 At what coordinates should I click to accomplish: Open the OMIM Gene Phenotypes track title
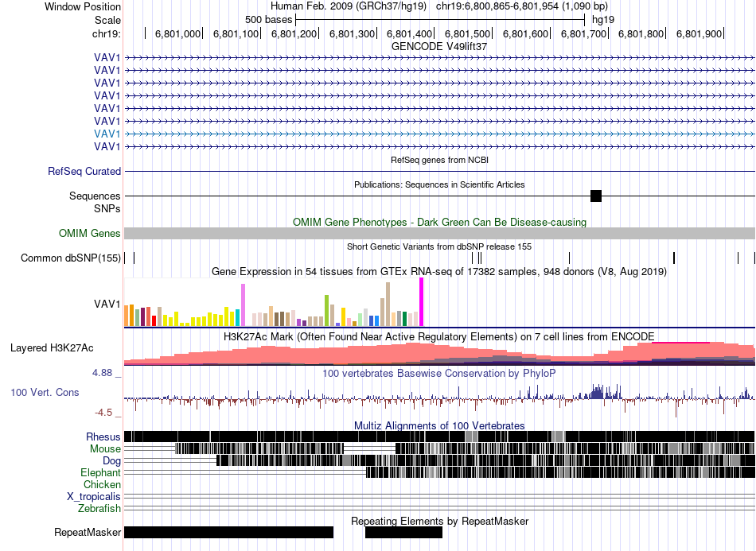[x=439, y=222]
